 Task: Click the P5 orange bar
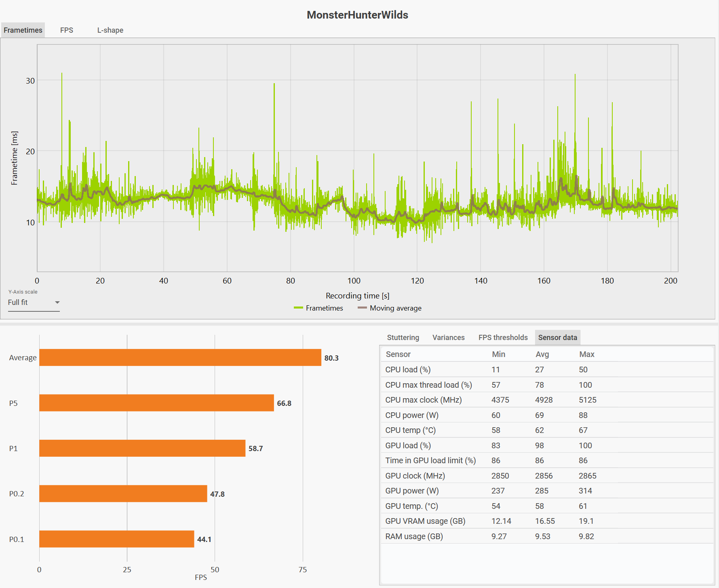click(156, 403)
